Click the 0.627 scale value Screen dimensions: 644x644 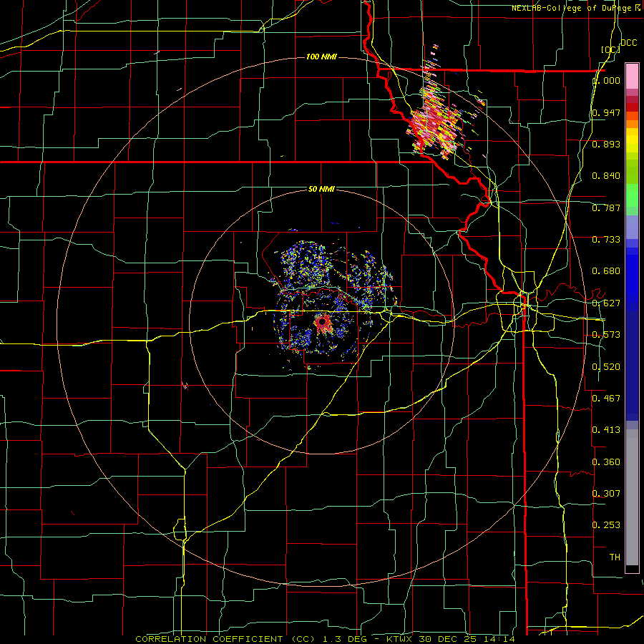pos(606,303)
